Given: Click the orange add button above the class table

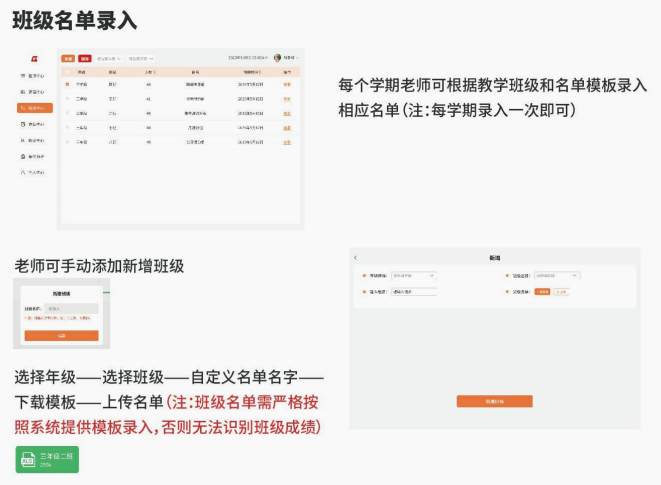Looking at the screenshot, I should click(68, 59).
